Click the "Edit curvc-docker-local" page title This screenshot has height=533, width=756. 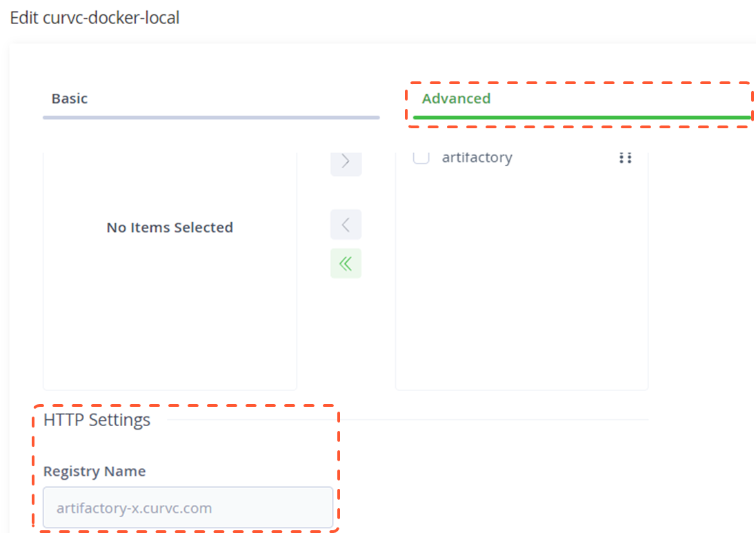pos(94,18)
